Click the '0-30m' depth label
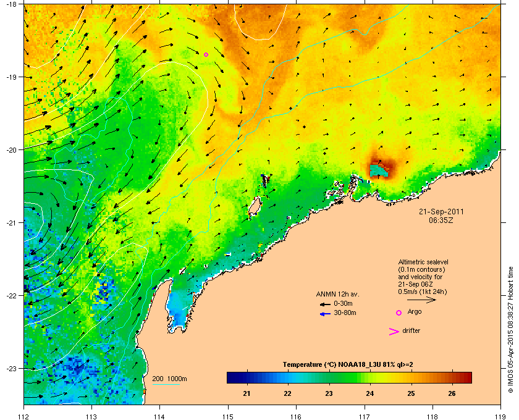519x420 pixels. (343, 303)
